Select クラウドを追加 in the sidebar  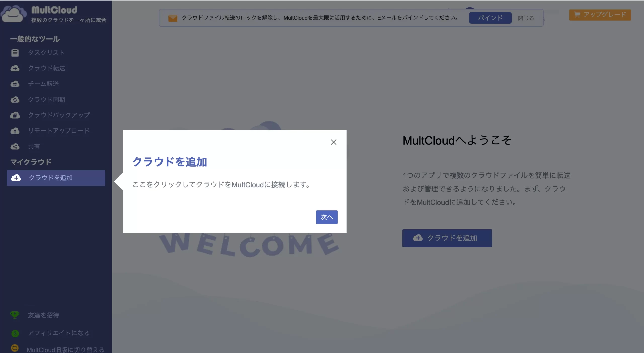(56, 178)
